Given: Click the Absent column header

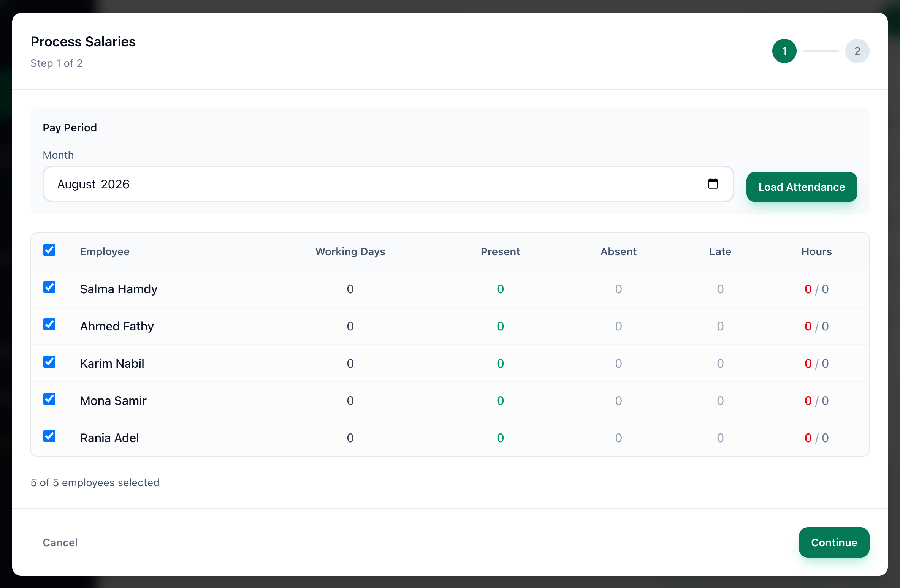Looking at the screenshot, I should pyautogui.click(x=618, y=251).
